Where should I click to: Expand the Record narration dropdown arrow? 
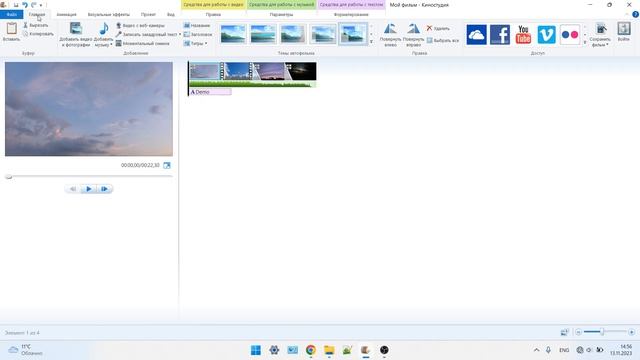click(x=180, y=34)
